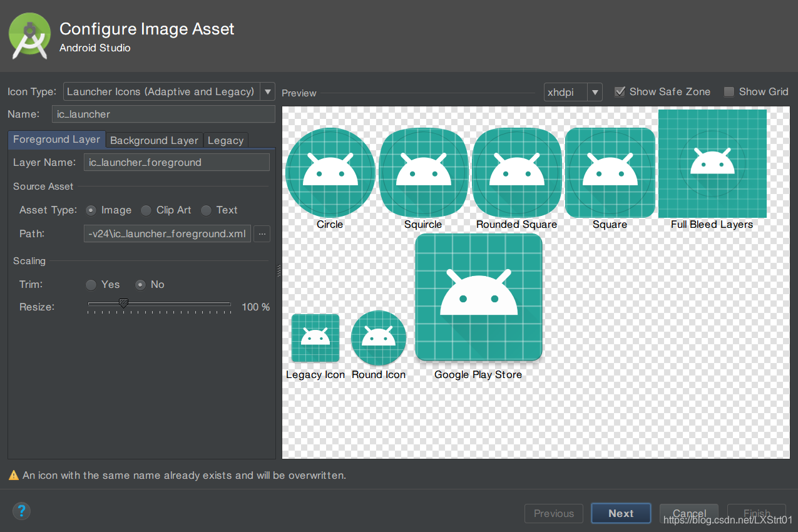Image resolution: width=798 pixels, height=532 pixels.
Task: Select the Rounded Square preview shape
Action: point(516,171)
